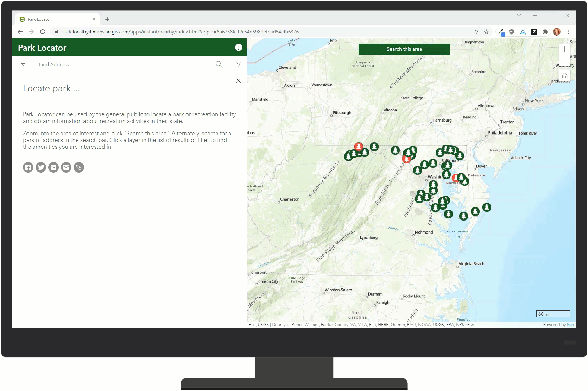Share the app on Facebook

(x=28, y=167)
